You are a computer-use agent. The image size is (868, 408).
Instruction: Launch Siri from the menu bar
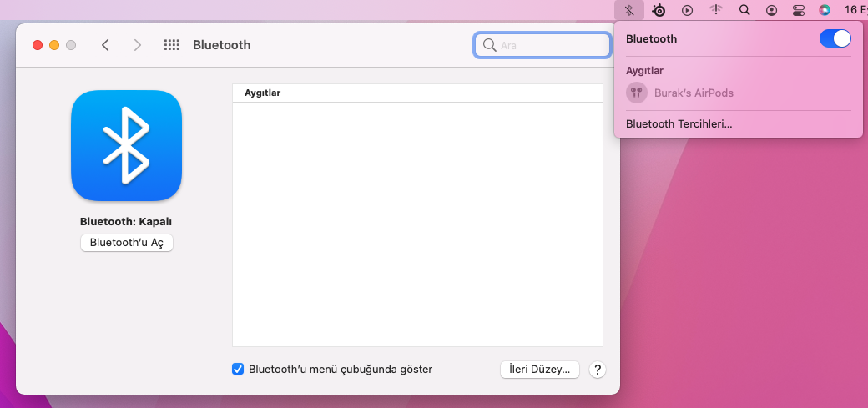[x=825, y=10]
